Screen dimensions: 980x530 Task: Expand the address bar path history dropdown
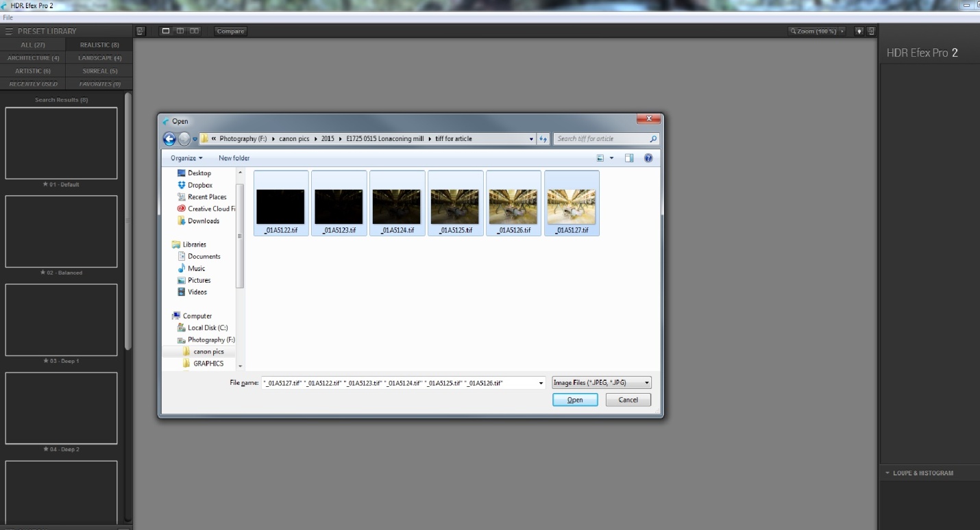coord(531,139)
